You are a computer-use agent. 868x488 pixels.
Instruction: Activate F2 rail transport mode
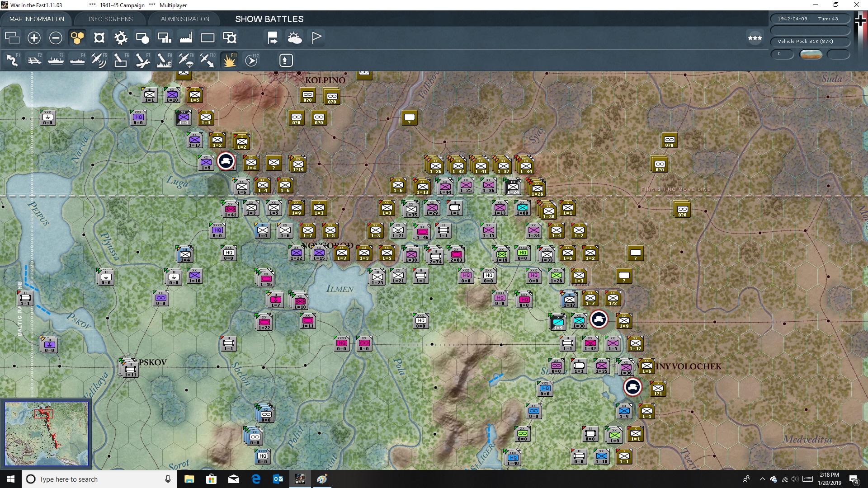coord(34,60)
